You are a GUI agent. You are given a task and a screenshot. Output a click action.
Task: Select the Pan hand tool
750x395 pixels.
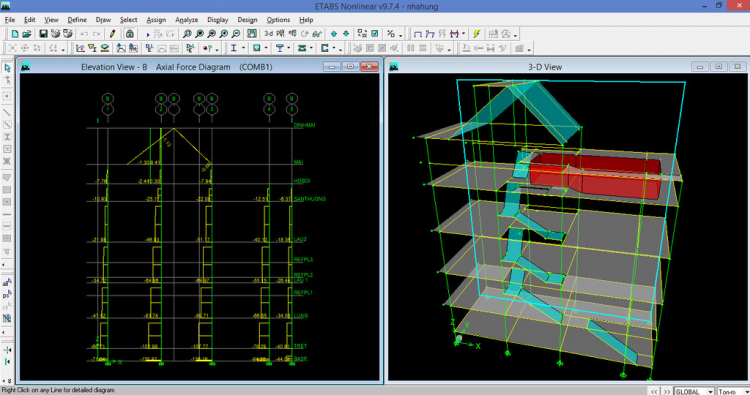pyautogui.click(x=252, y=34)
